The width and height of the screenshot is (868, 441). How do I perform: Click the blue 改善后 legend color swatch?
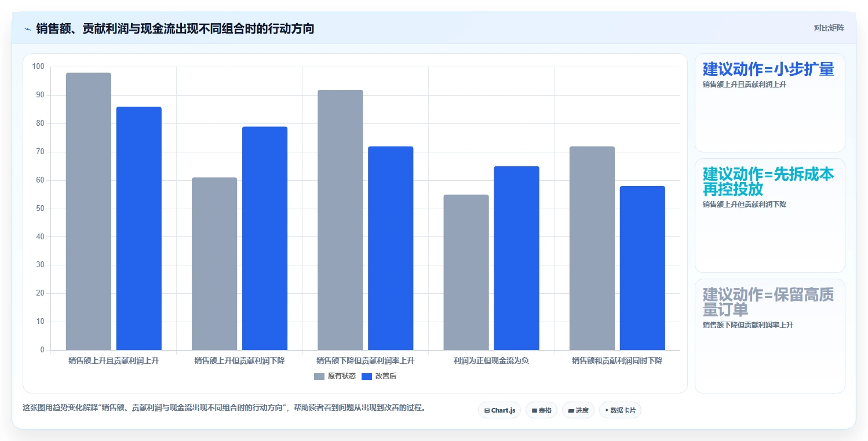tap(367, 377)
